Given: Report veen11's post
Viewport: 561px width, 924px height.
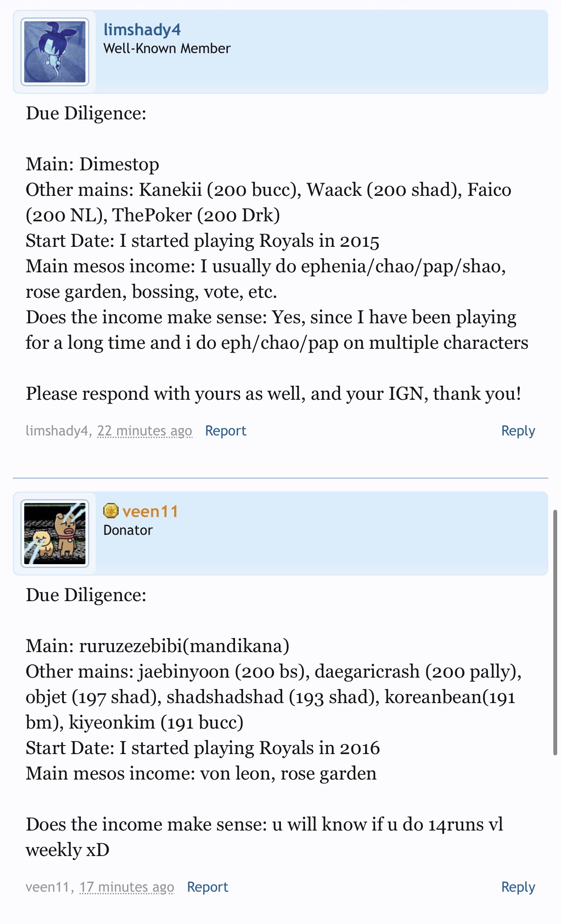Looking at the screenshot, I should (x=207, y=887).
